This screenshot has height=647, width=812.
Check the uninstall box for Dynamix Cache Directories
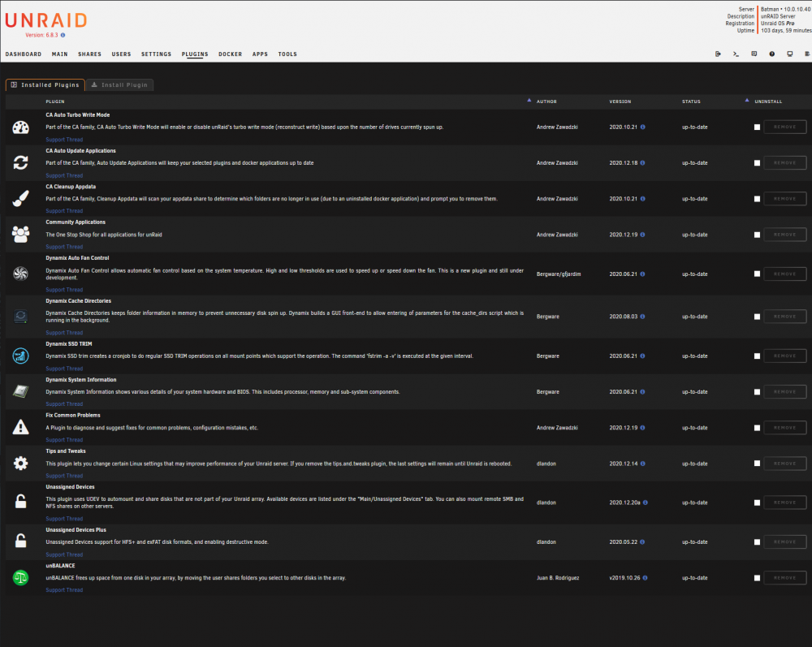pos(757,317)
